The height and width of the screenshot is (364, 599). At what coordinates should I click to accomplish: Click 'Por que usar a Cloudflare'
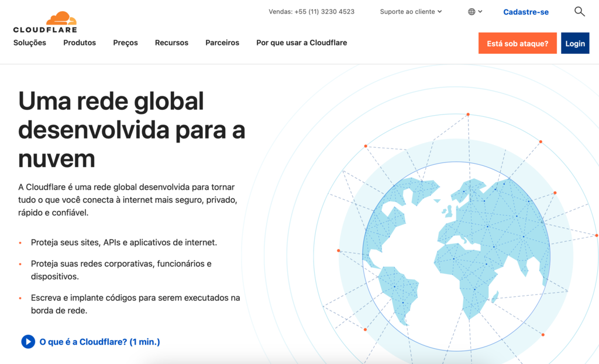click(301, 43)
